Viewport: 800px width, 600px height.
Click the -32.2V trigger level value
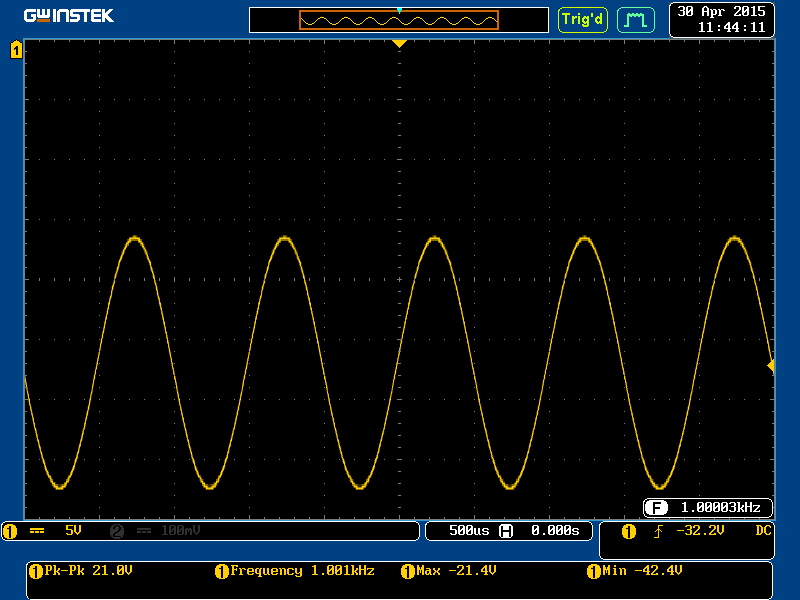(x=700, y=531)
